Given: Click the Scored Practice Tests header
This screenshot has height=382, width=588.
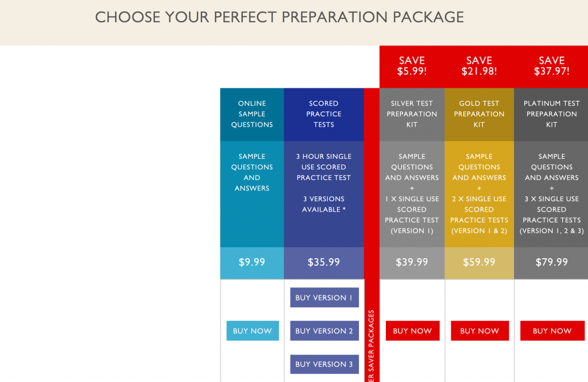Looking at the screenshot, I should pos(324,114).
